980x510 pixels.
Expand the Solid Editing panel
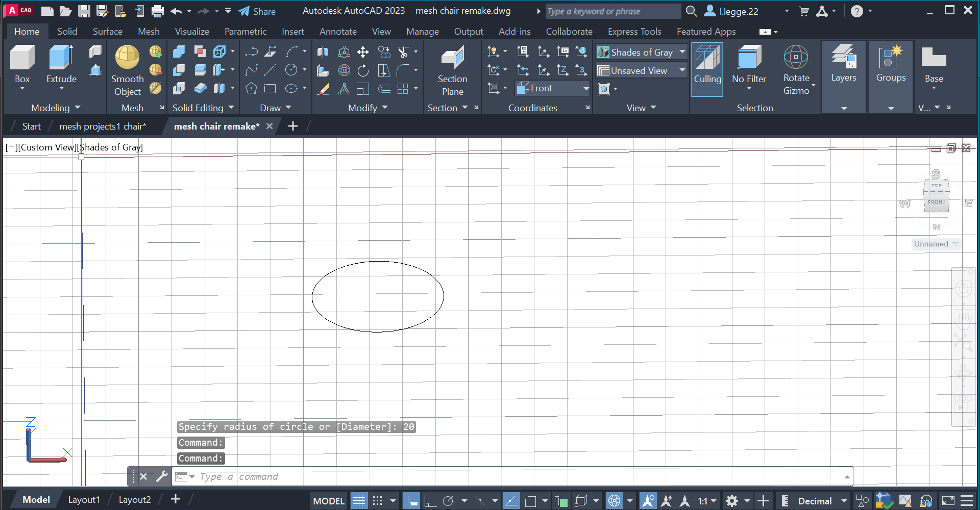coord(203,108)
